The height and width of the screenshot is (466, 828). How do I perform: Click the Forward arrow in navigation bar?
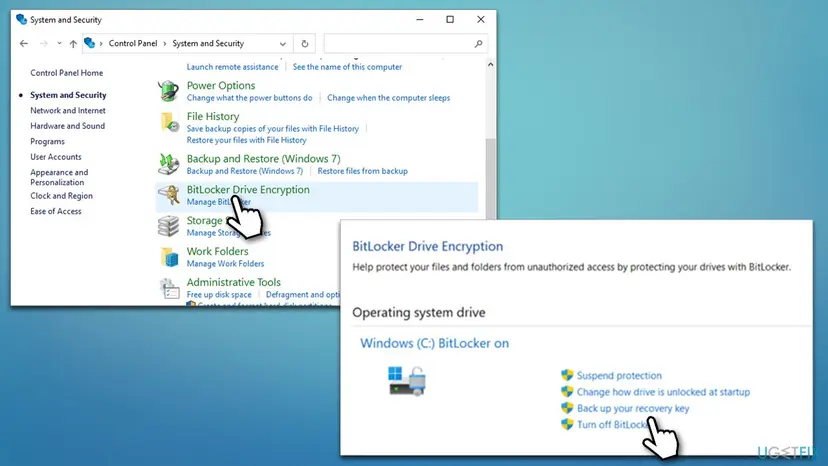click(x=44, y=43)
